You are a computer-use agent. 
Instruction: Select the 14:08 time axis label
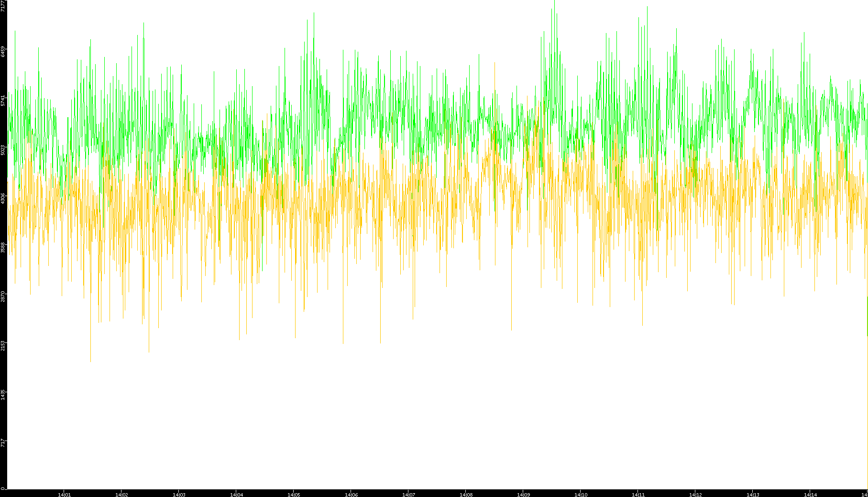(x=466, y=494)
